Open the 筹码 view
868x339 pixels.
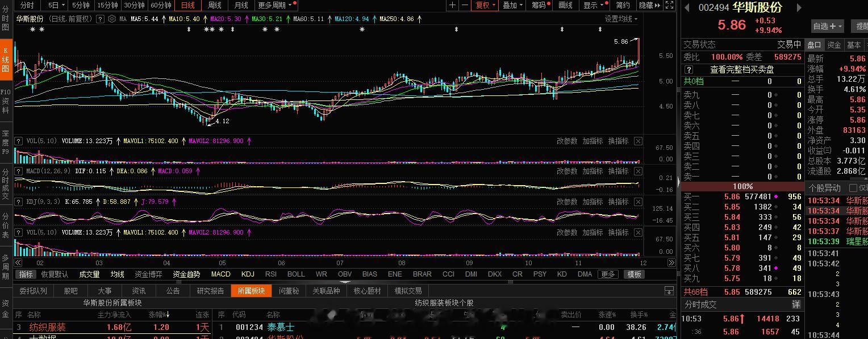tap(538, 5)
